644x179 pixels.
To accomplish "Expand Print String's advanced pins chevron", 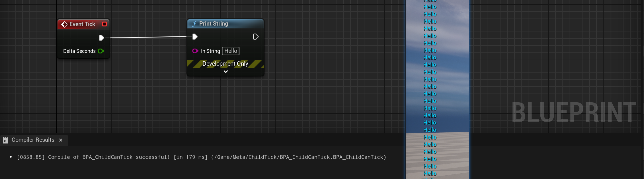I will coord(225,72).
